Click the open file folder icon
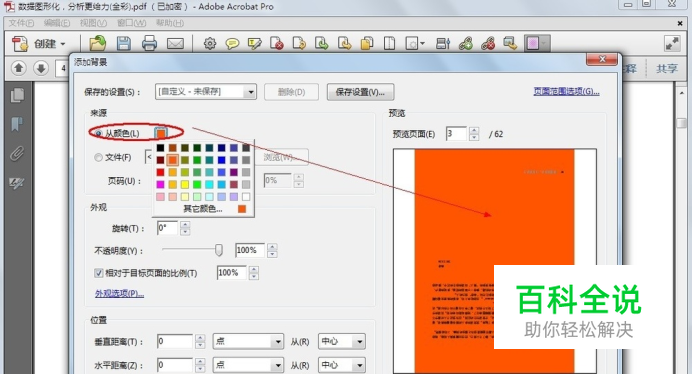 coord(97,44)
